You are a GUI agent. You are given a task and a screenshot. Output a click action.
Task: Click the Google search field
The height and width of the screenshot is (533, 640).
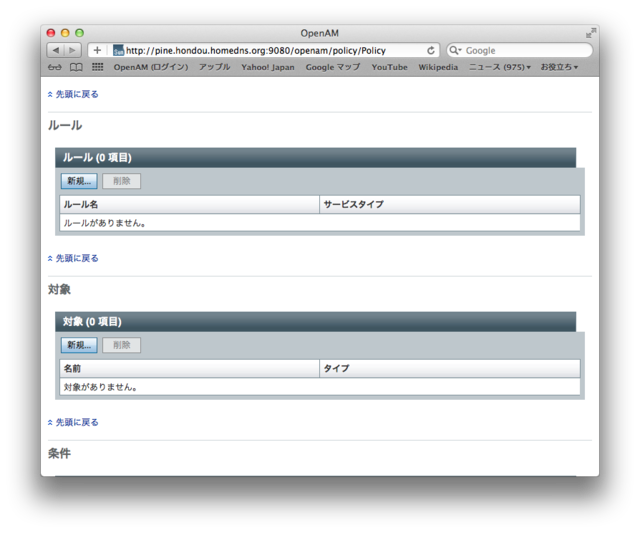[x=525, y=50]
